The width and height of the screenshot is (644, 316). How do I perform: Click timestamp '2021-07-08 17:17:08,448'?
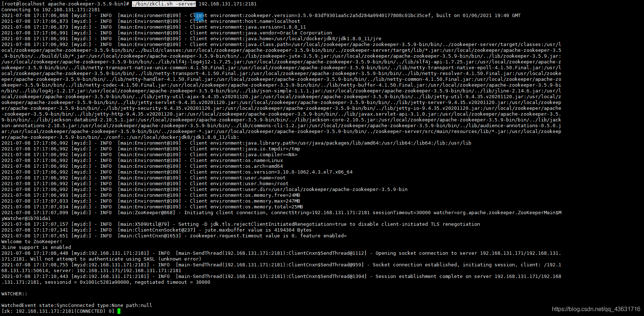click(35, 253)
